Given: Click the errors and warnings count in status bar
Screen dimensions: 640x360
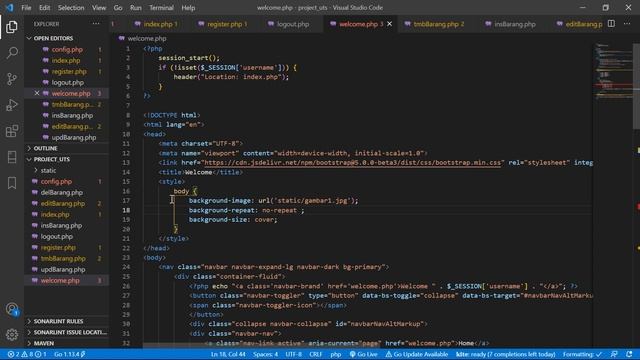Looking at the screenshot, I should click(27, 354).
